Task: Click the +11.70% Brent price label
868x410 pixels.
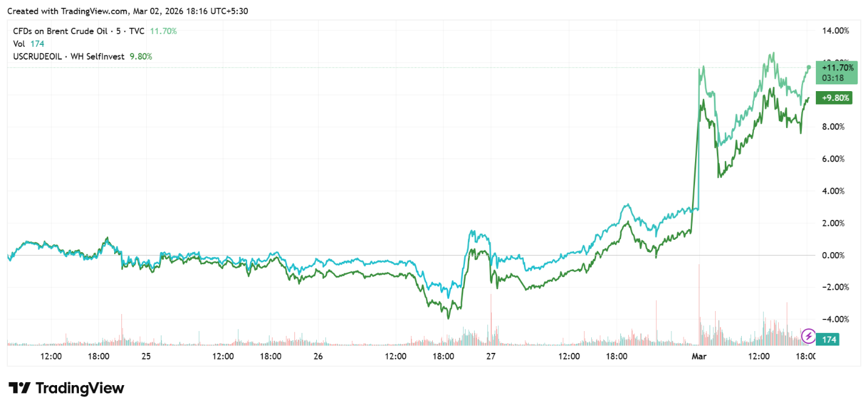Action: click(x=838, y=68)
